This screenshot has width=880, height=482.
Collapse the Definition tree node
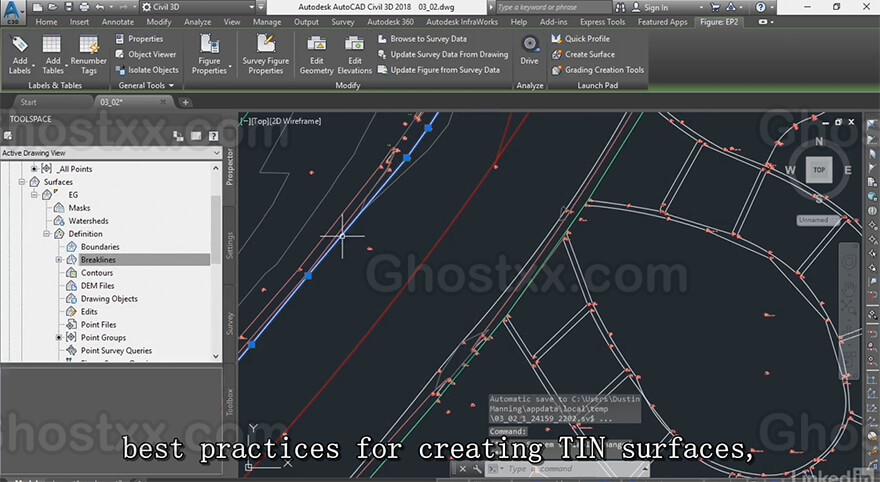pos(47,233)
